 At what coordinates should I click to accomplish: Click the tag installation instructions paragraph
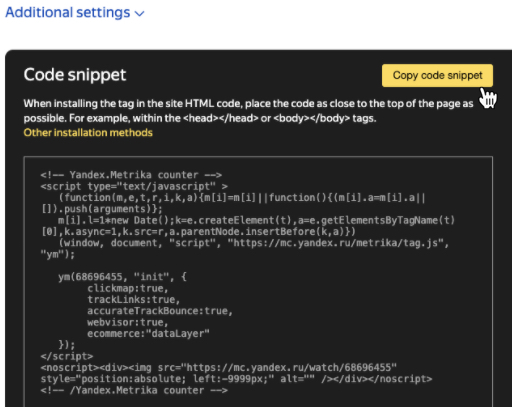248,111
